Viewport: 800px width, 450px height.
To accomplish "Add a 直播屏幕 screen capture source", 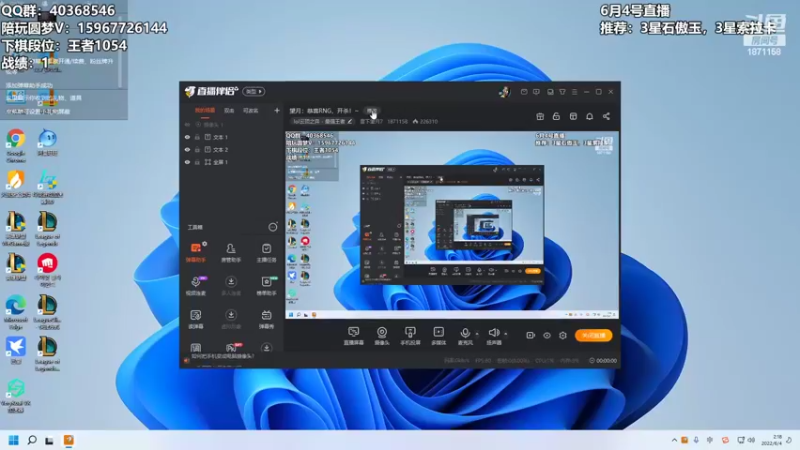I will [x=354, y=336].
